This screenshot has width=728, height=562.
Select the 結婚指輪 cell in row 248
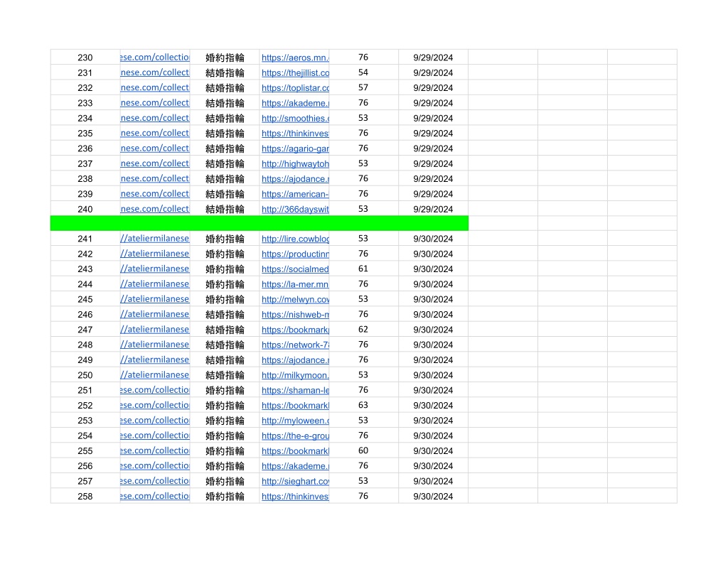point(225,345)
